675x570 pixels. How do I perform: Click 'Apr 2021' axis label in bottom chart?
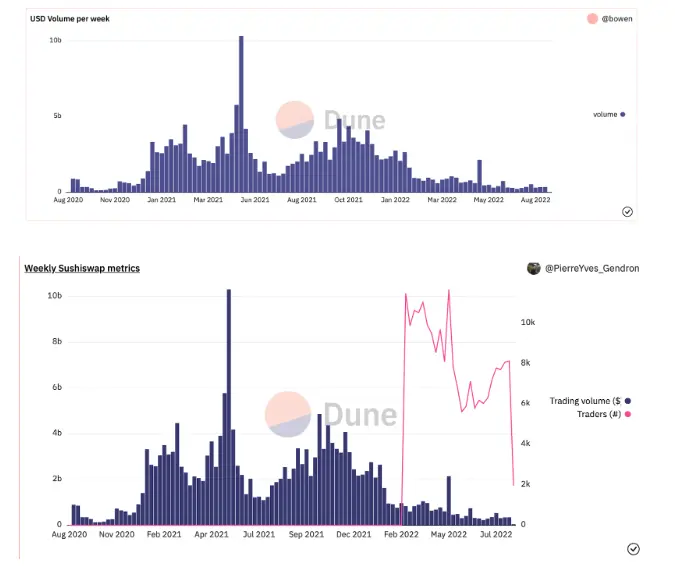(x=211, y=534)
